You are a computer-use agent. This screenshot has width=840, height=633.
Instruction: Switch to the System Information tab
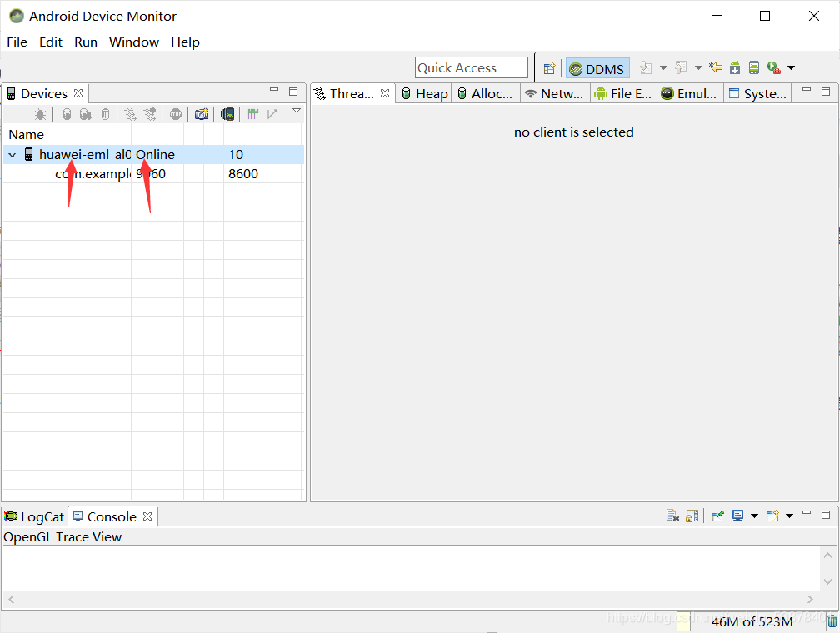click(758, 94)
